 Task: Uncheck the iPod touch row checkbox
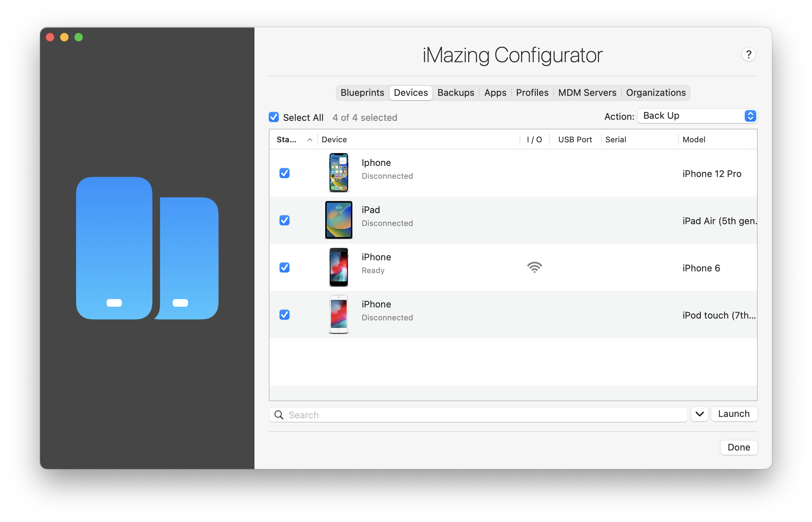(284, 315)
